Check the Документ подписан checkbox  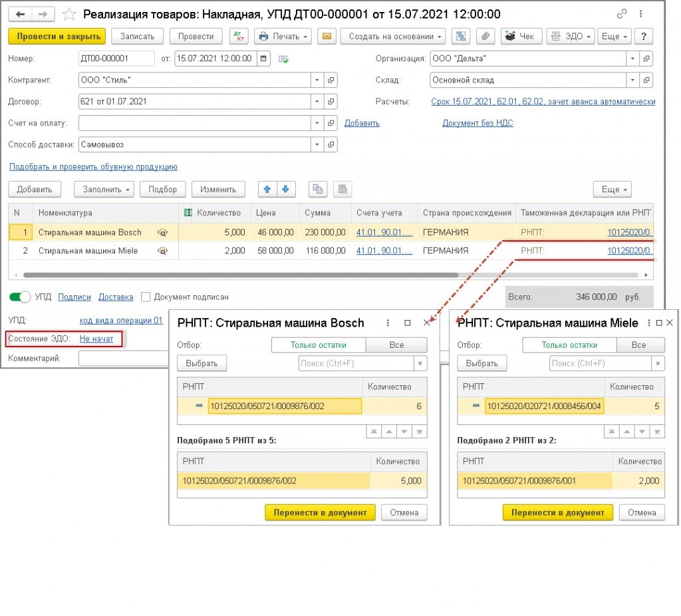tap(146, 297)
